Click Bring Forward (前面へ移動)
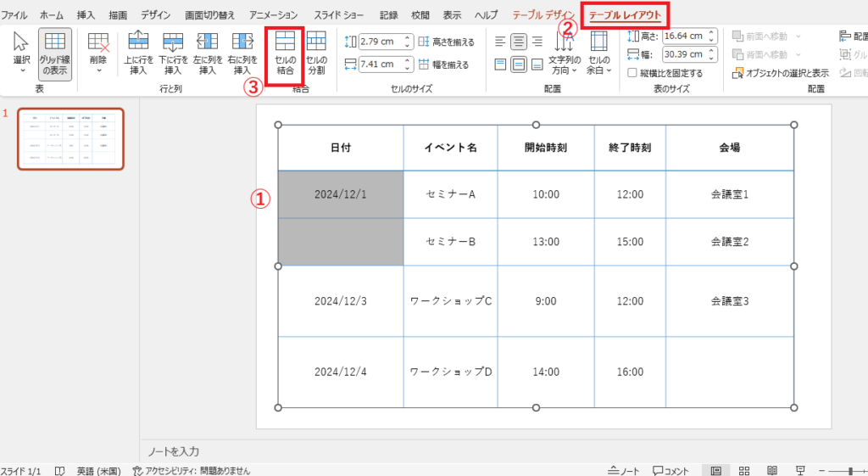The image size is (868, 476). point(759,36)
